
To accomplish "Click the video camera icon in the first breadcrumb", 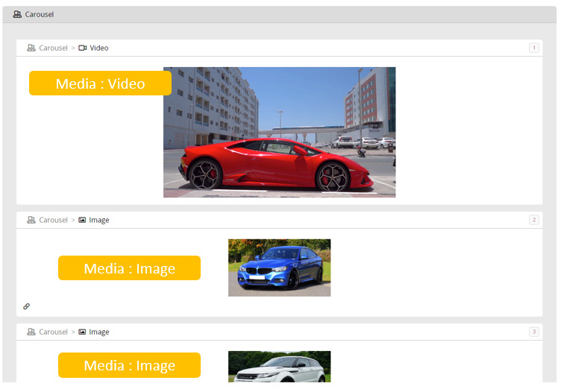I will point(83,48).
